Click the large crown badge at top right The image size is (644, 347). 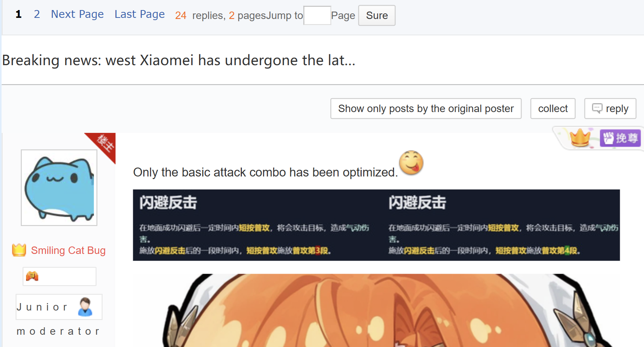point(580,138)
